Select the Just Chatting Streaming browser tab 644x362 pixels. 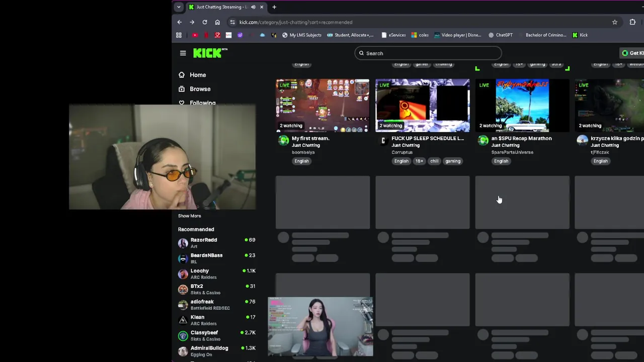pos(226,7)
